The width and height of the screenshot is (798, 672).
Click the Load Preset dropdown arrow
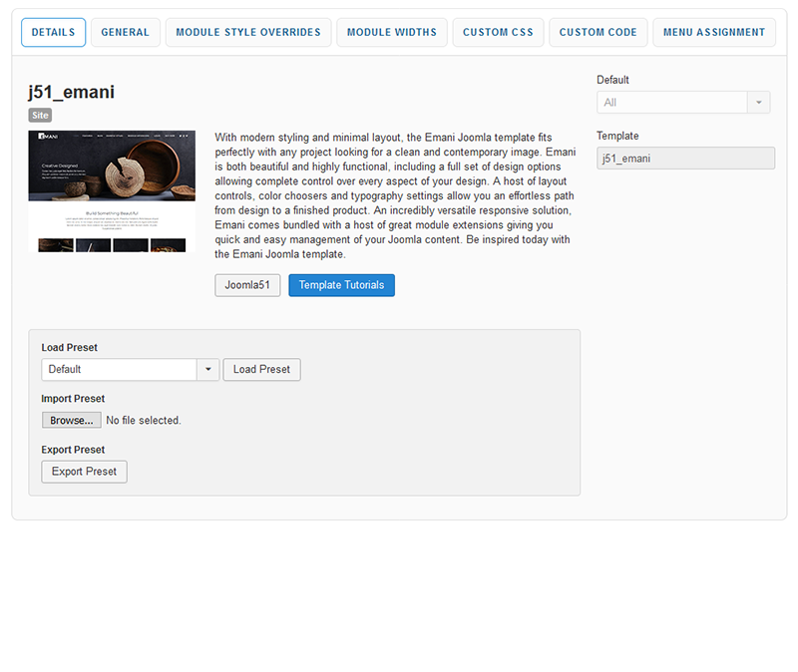[x=207, y=369]
